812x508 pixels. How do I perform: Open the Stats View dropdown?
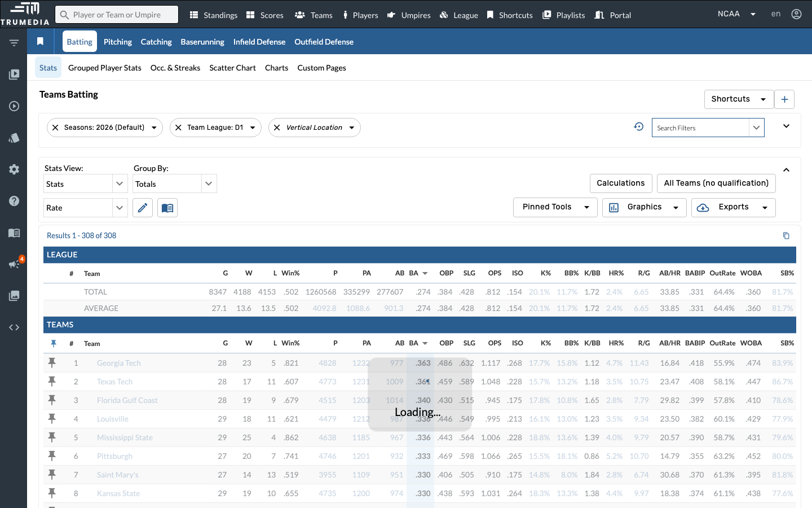86,183
